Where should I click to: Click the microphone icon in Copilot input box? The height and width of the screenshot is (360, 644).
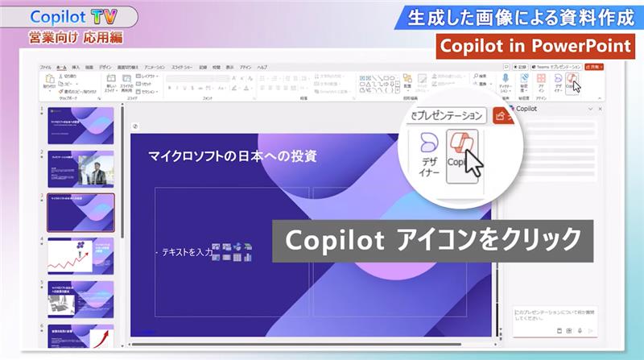pos(580,330)
